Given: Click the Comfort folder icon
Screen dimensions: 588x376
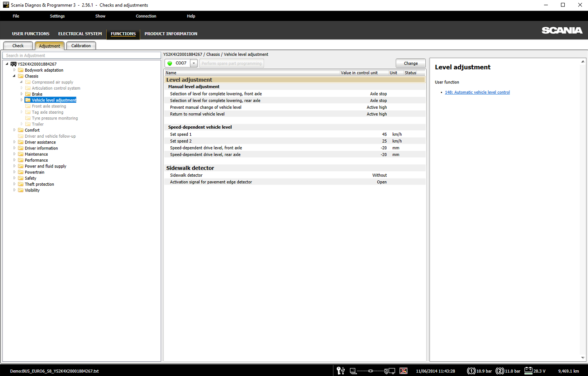Looking at the screenshot, I should (21, 130).
